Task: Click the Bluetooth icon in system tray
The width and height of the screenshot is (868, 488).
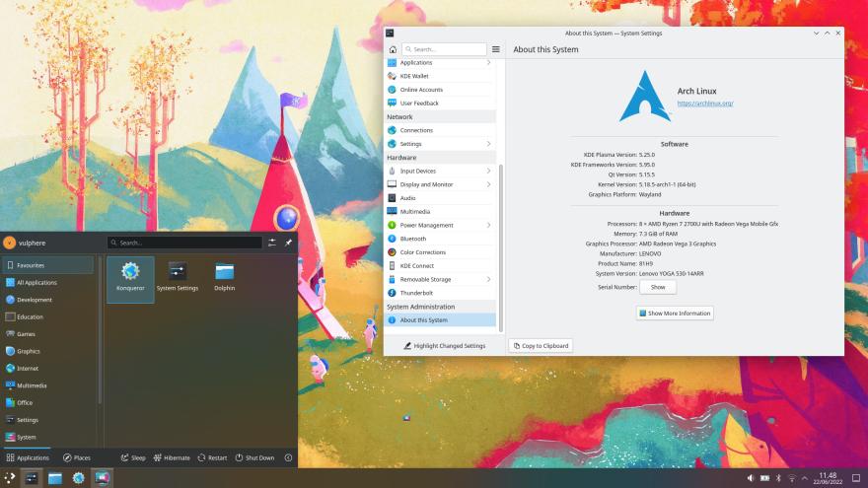Action: pyautogui.click(x=778, y=478)
